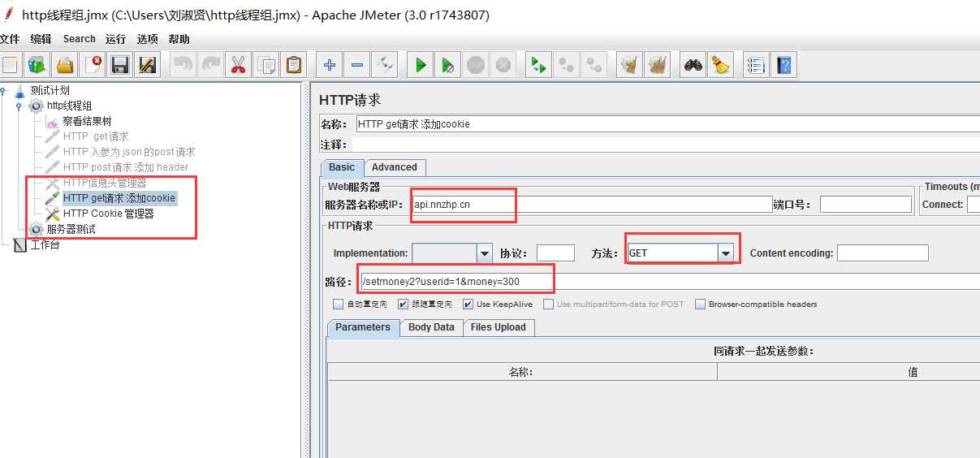The width and height of the screenshot is (980, 458).
Task: Open Search with binoculars icon
Action: [x=693, y=65]
